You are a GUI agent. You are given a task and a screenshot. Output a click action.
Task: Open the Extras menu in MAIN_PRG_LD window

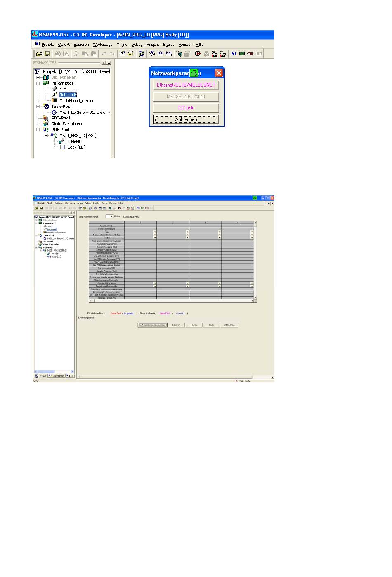point(169,44)
